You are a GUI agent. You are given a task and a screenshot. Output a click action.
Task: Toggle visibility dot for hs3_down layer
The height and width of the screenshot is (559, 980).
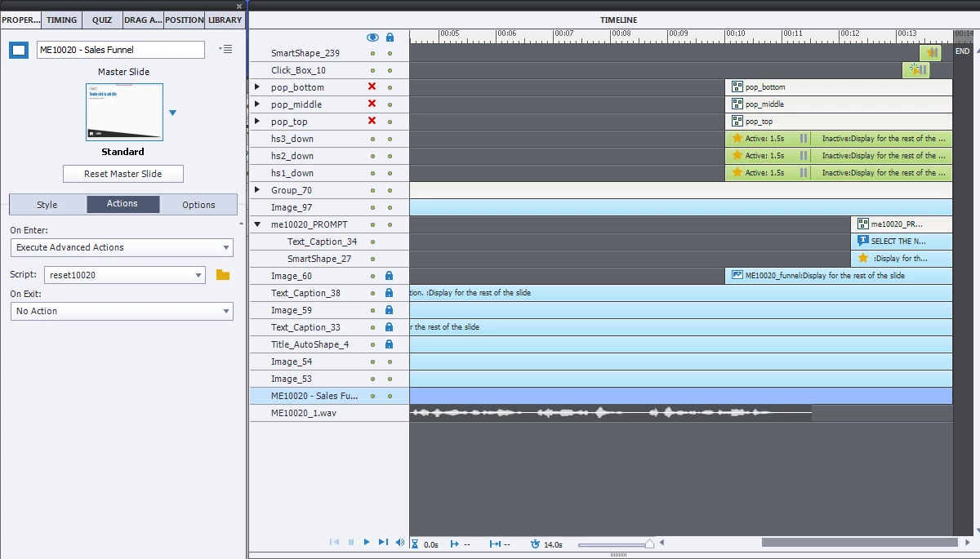372,139
